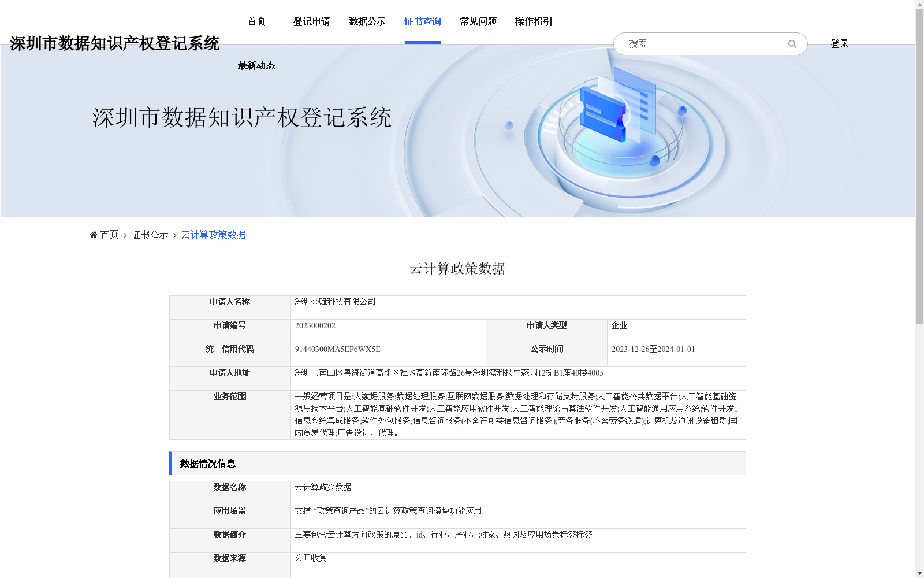Open 最新动态 navigation item
The height and width of the screenshot is (578, 924).
[x=256, y=65]
